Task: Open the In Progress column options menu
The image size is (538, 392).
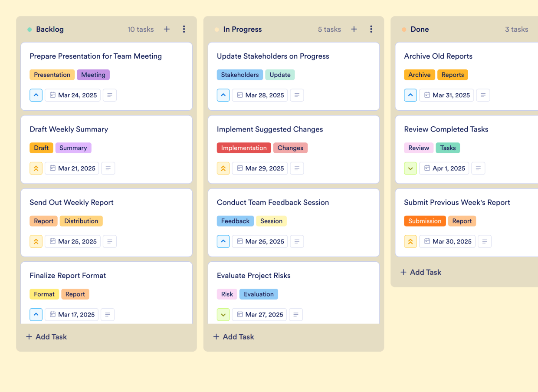Action: (371, 29)
